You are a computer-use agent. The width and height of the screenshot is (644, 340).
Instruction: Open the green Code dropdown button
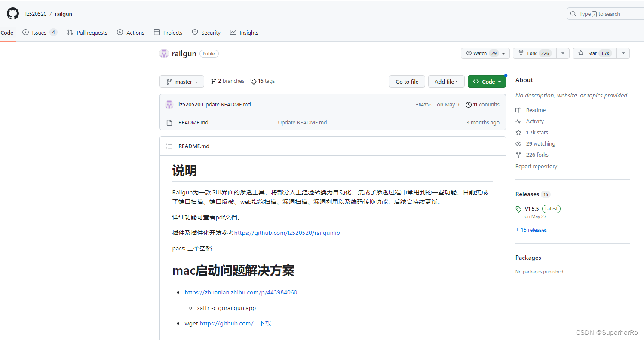(487, 82)
